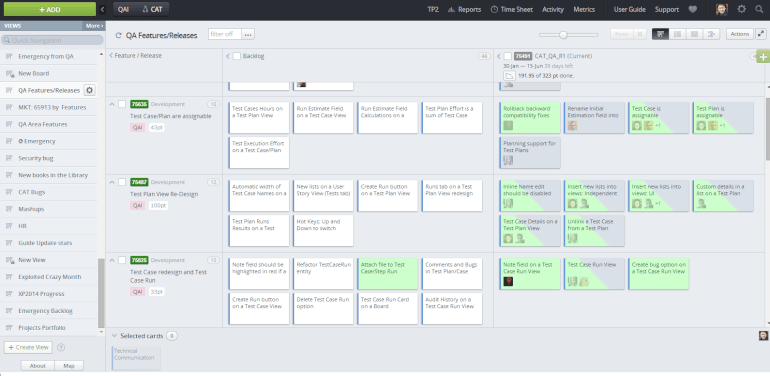Collapse the Selected cards section

click(114, 336)
